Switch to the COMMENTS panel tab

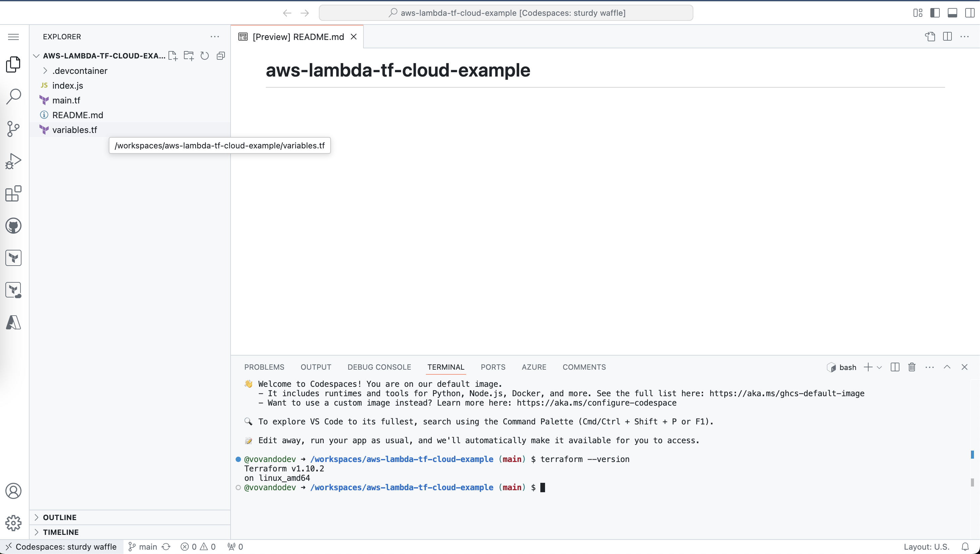[x=584, y=367]
